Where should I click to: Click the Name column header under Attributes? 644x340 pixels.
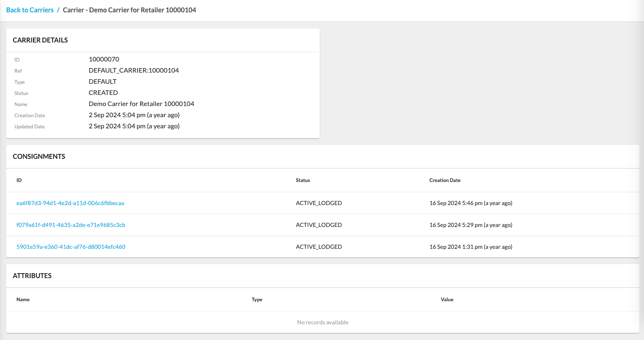23,300
